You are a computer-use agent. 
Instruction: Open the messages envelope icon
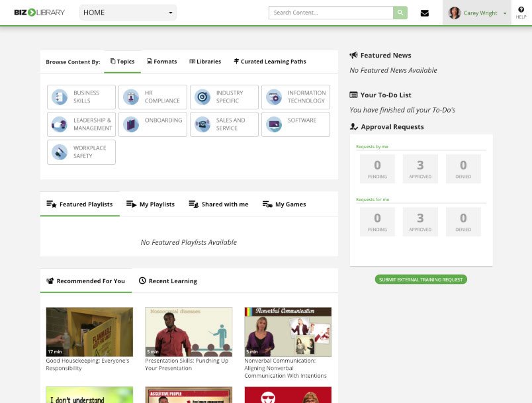click(x=424, y=13)
